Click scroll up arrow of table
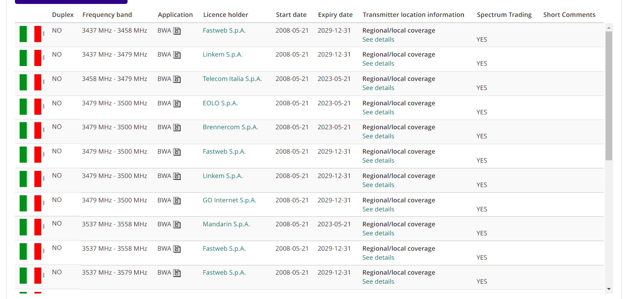This screenshot has width=644, height=299. (x=609, y=28)
